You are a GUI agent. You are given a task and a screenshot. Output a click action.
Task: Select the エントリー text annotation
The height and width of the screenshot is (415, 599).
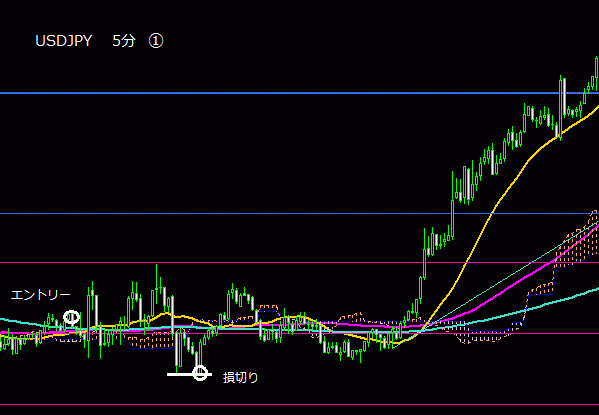coord(40,295)
